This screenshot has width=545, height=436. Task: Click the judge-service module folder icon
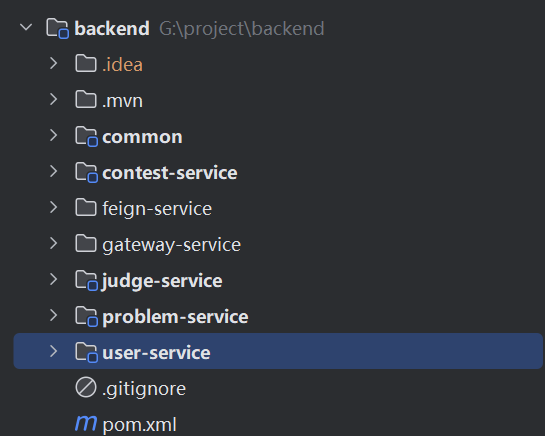[86, 281]
